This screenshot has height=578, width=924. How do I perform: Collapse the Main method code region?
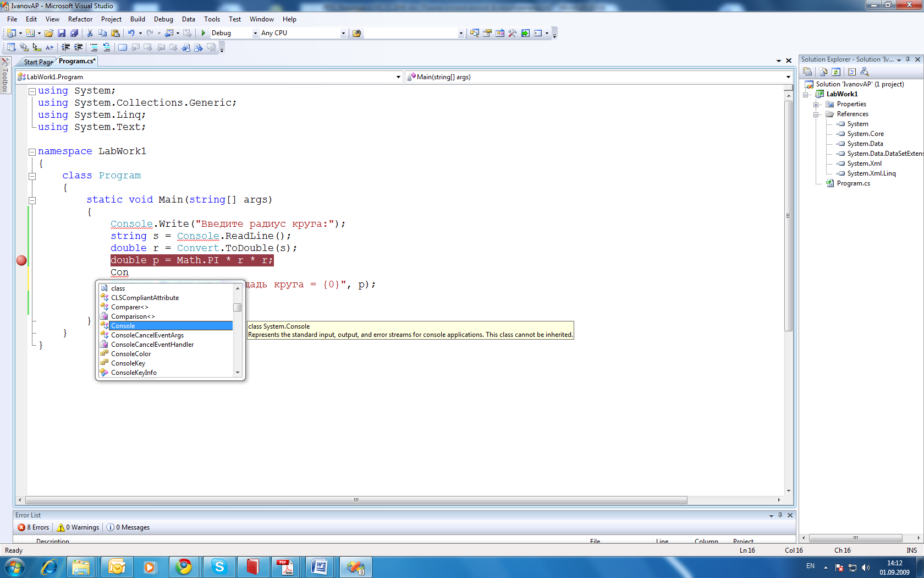pos(32,200)
